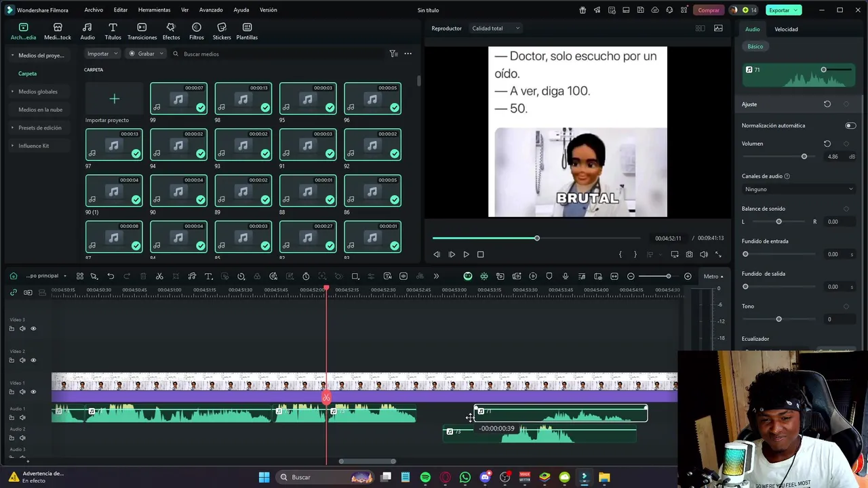Lock the Video 1 track

pos(12,392)
